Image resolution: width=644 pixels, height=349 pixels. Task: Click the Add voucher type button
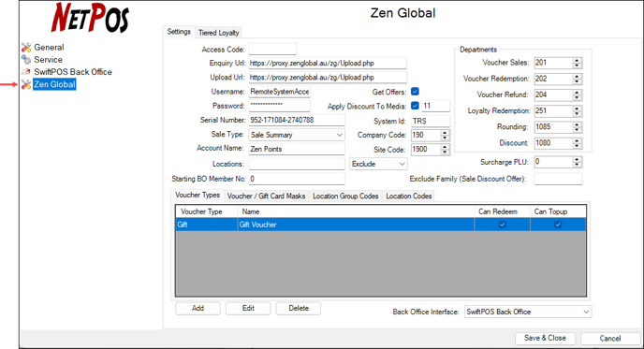(198, 309)
